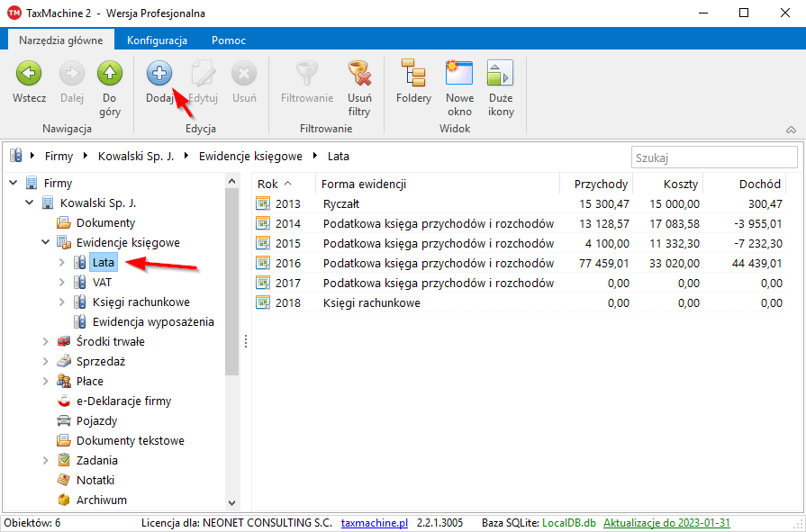Open the Foldery view icon

(x=413, y=74)
